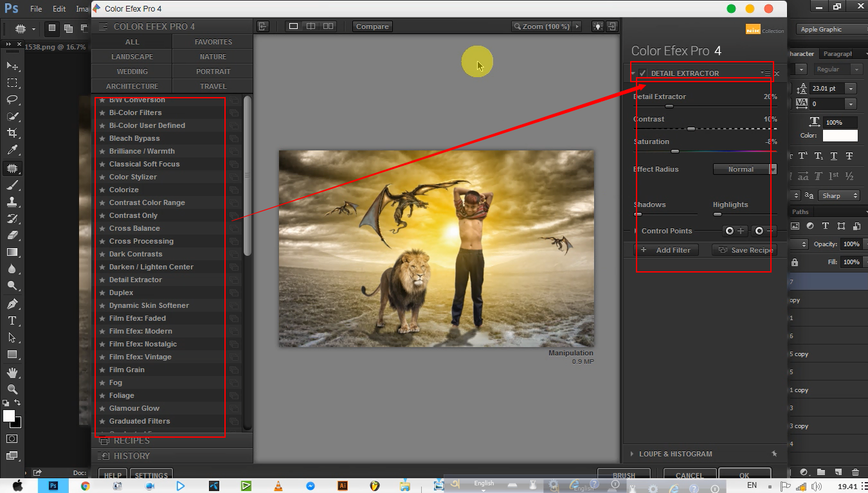Viewport: 868px width, 493px height.
Task: Select the Pen tool
Action: click(x=12, y=303)
